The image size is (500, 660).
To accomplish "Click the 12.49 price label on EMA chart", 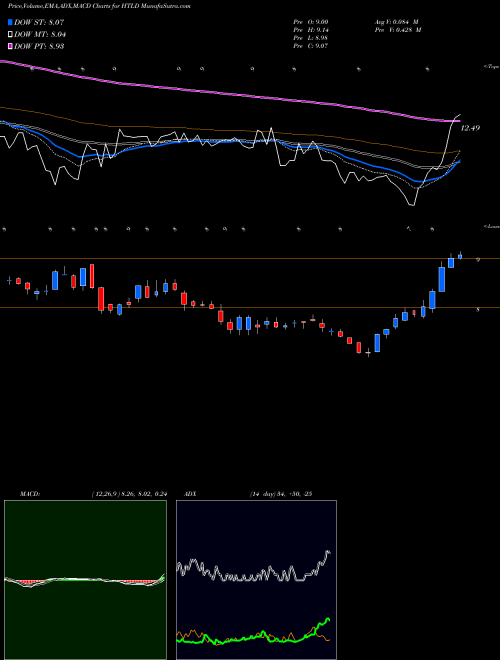I will [470, 128].
